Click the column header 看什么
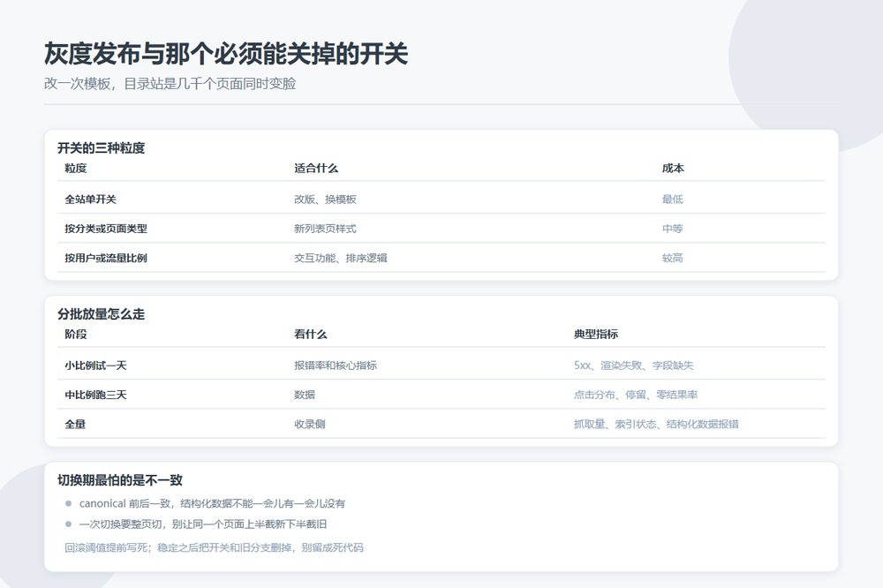 310,334
